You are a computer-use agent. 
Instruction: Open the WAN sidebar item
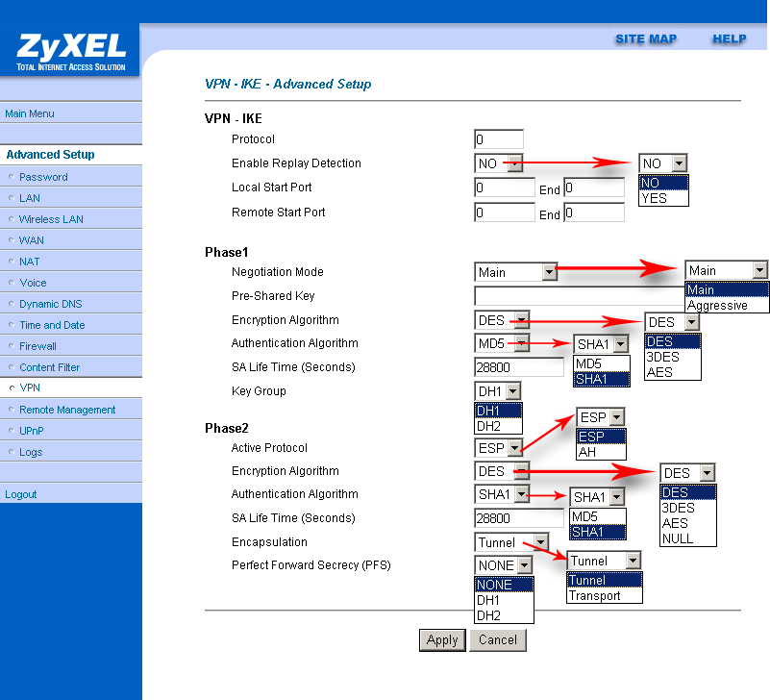[32, 240]
